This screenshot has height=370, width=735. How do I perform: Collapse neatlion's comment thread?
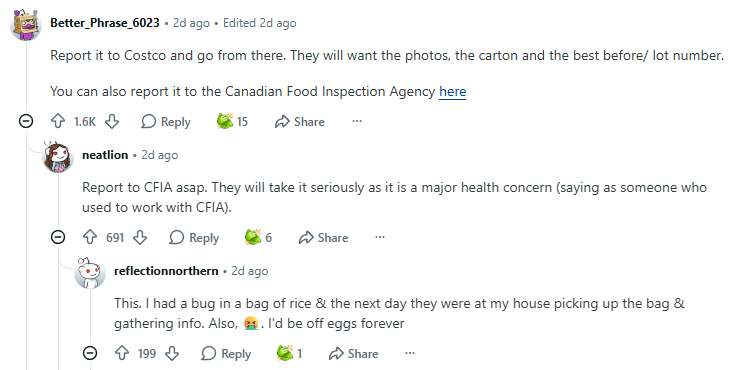tap(58, 237)
